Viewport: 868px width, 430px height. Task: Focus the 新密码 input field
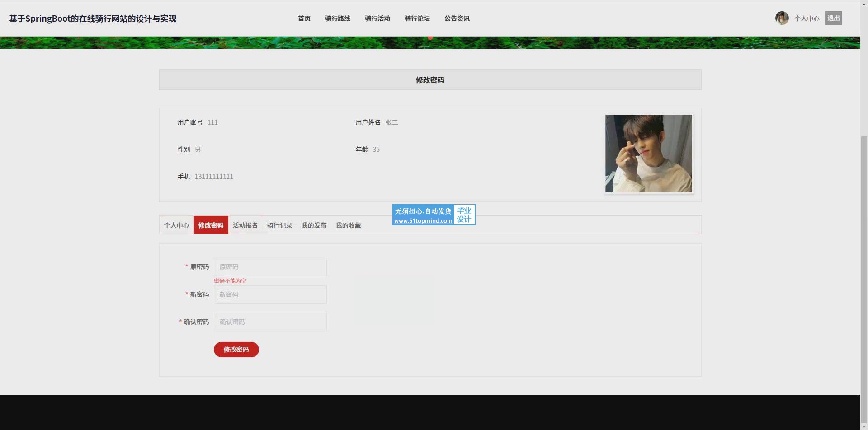pos(270,294)
